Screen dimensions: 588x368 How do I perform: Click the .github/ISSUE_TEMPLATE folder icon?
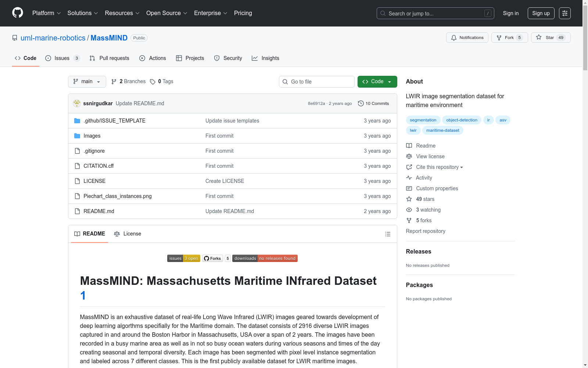tap(77, 121)
